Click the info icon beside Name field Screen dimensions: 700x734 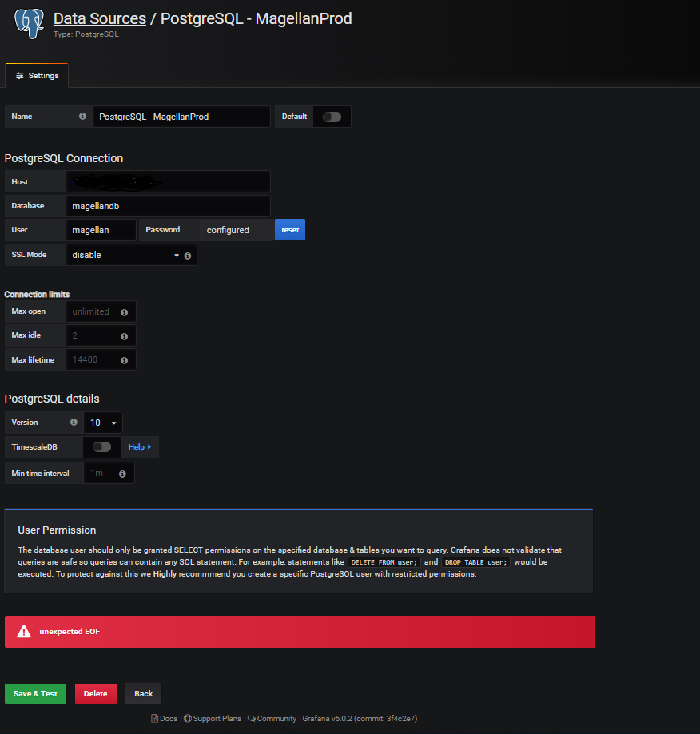pos(82,116)
